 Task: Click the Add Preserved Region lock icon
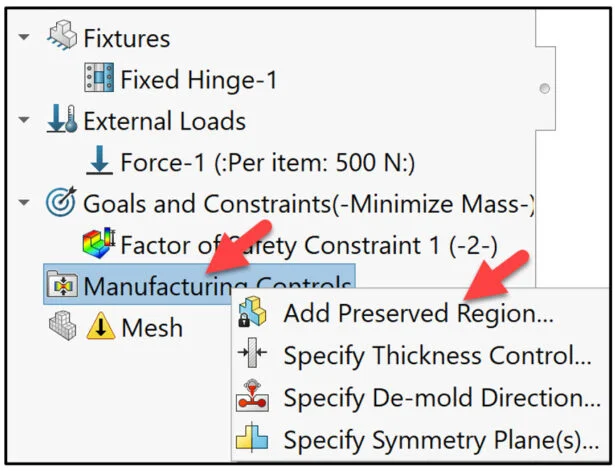point(251,315)
